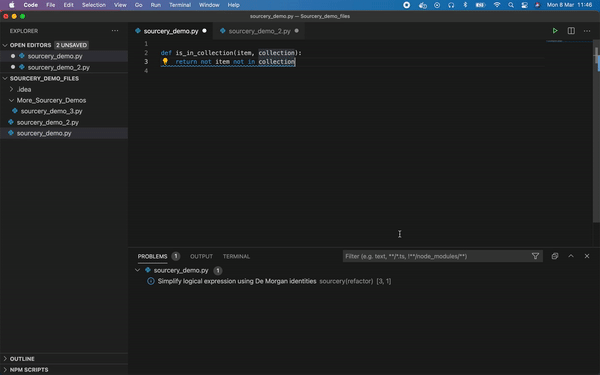Click the screen recording indicator icon
Viewport: 600px width, 375px height.
(406, 5)
